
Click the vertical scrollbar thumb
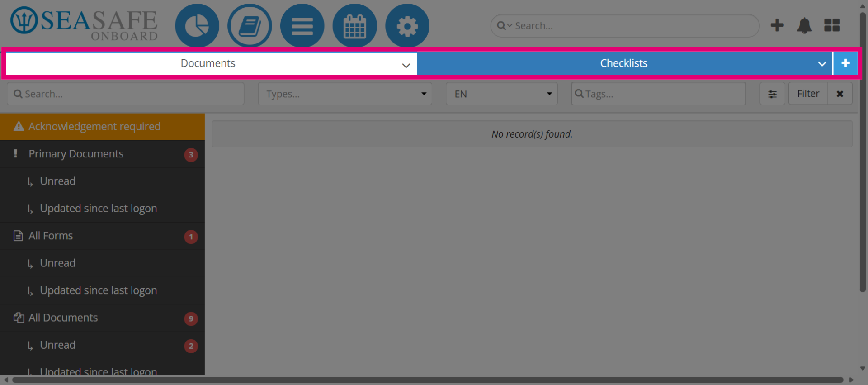coord(863,152)
